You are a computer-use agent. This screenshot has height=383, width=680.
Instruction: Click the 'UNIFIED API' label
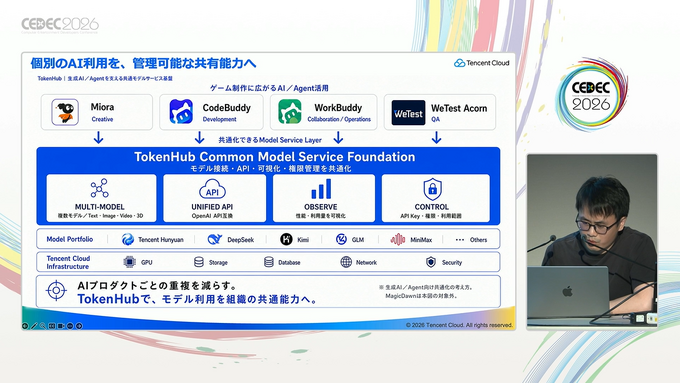pyautogui.click(x=212, y=207)
